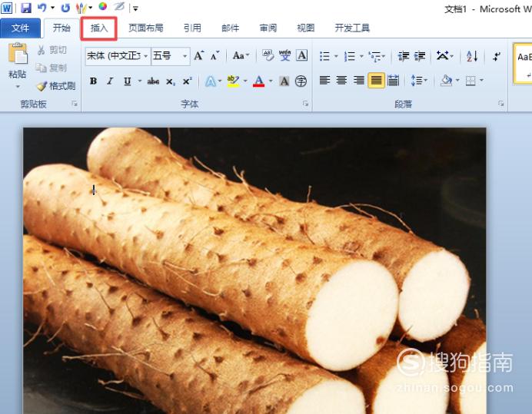Apply a multilevel list
Viewport: 532px width, 414px height.
tap(375, 56)
